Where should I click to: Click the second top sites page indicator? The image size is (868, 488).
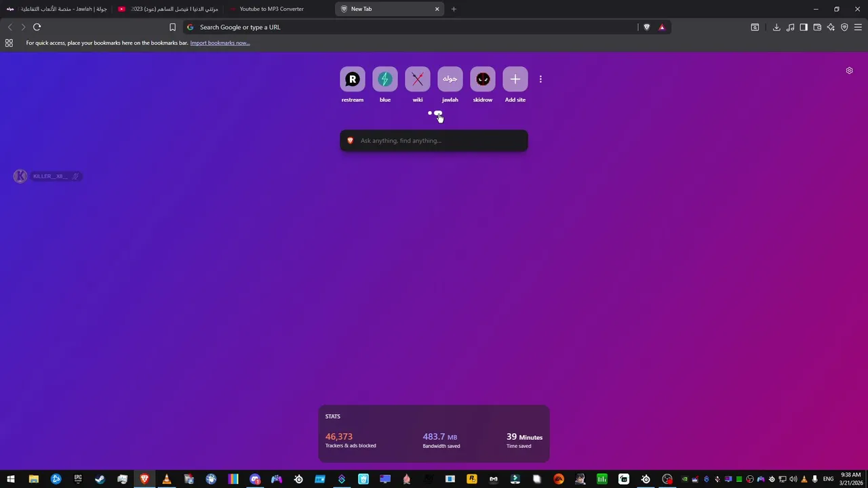438,113
